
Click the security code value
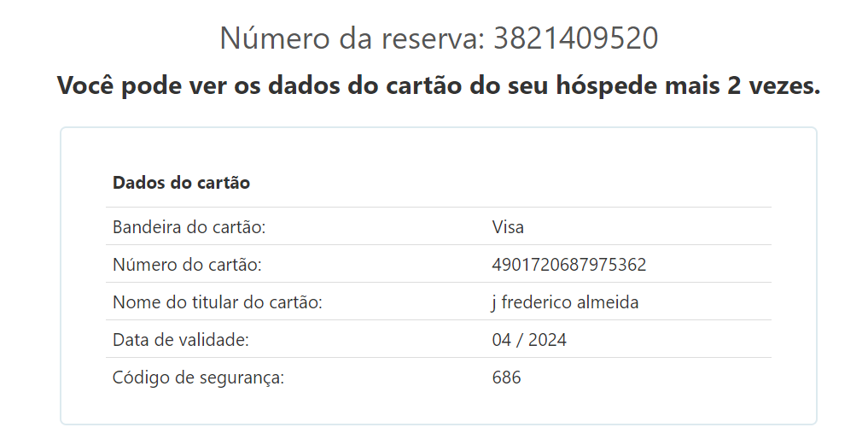pyautogui.click(x=507, y=378)
